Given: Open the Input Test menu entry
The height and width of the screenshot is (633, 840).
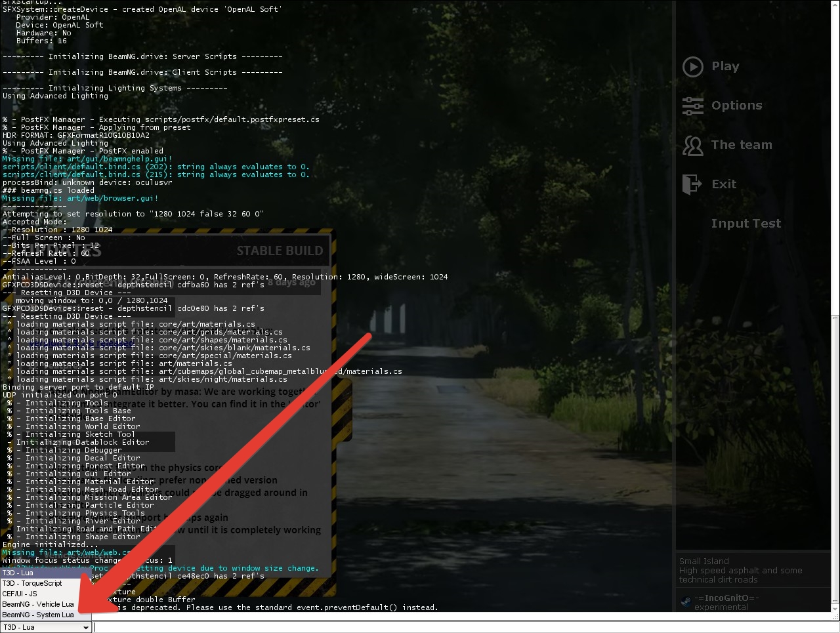Looking at the screenshot, I should click(x=746, y=224).
